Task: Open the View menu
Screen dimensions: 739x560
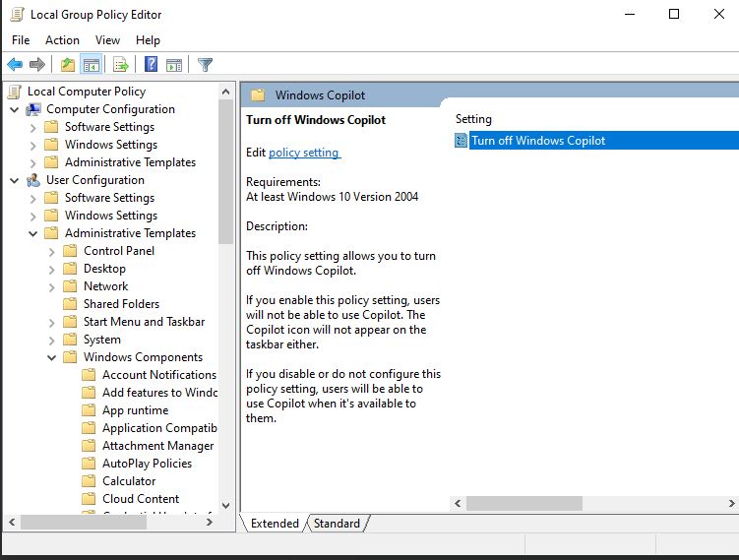Action: (107, 40)
